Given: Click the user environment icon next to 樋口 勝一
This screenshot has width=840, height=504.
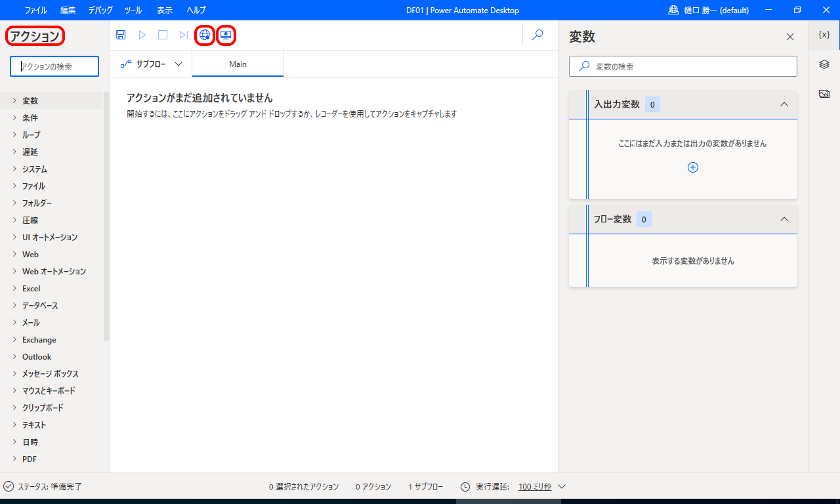Looking at the screenshot, I should 673,10.
